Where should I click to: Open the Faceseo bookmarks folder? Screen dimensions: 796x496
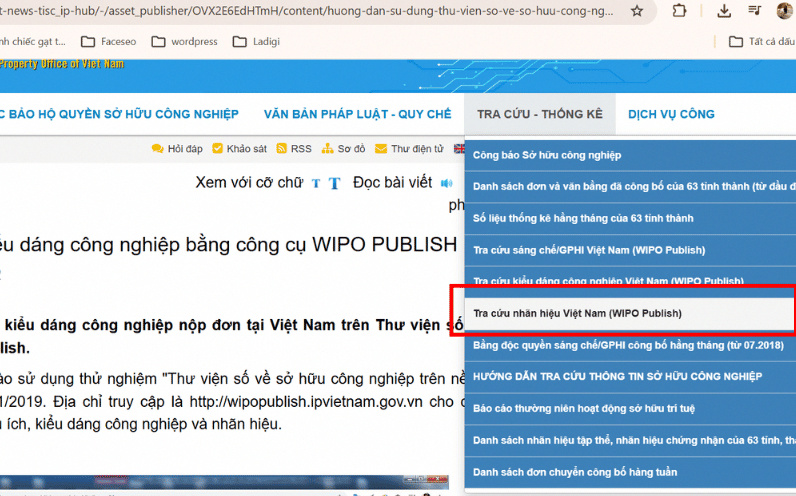click(109, 42)
